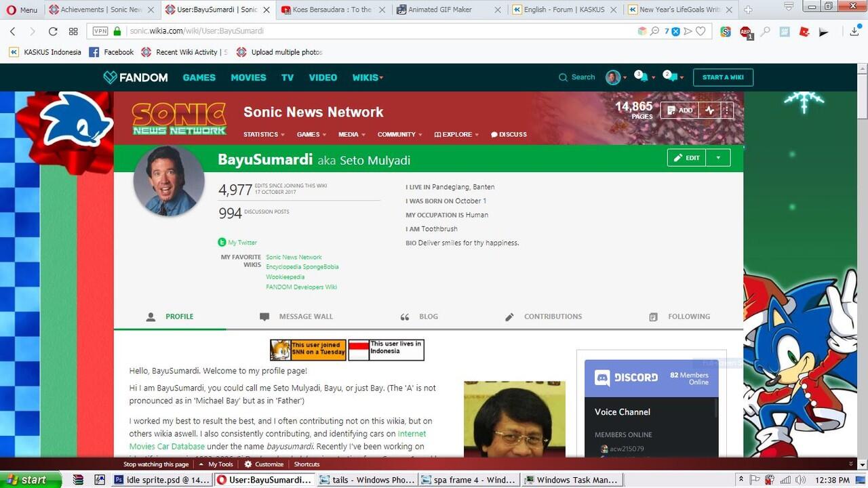Open the GAMES link in FANDOM header
Image resolution: width=868 pixels, height=488 pixels.
click(199, 77)
